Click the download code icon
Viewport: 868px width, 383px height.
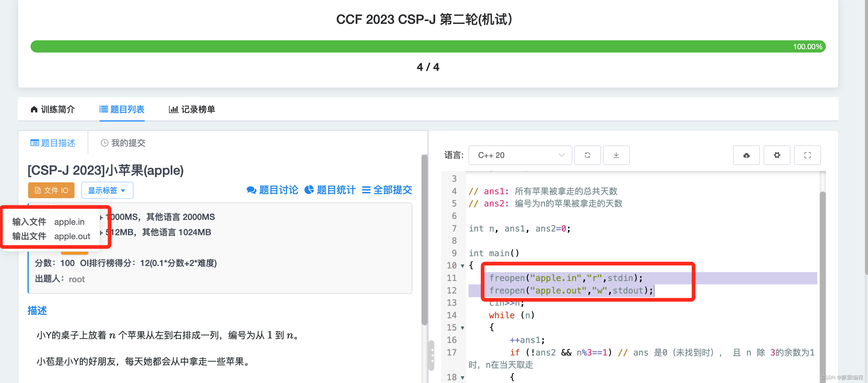(x=616, y=155)
